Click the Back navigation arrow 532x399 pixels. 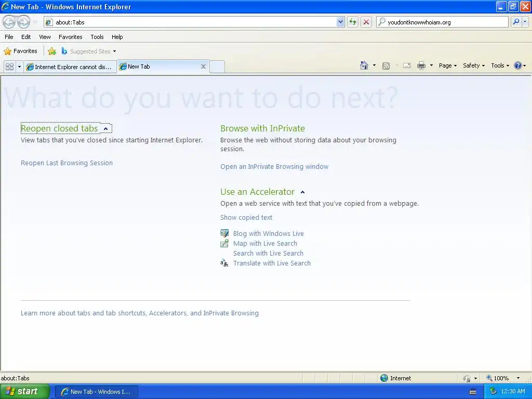(x=9, y=22)
